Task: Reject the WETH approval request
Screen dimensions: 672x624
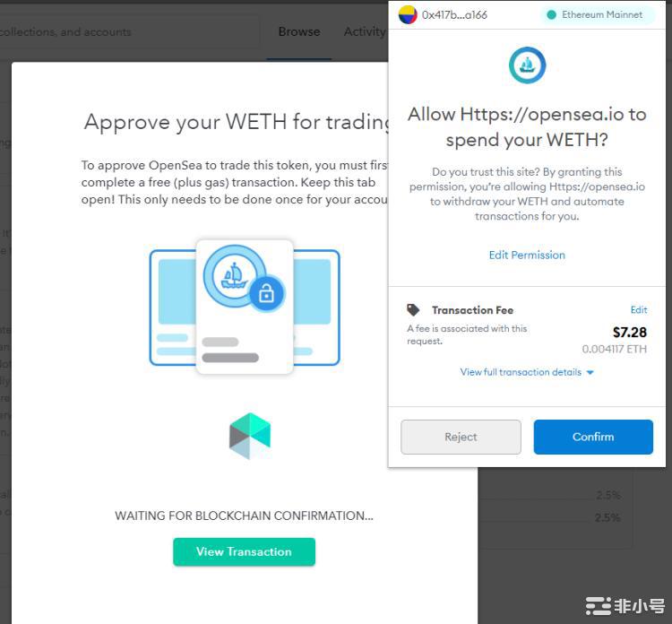Action: click(x=461, y=437)
